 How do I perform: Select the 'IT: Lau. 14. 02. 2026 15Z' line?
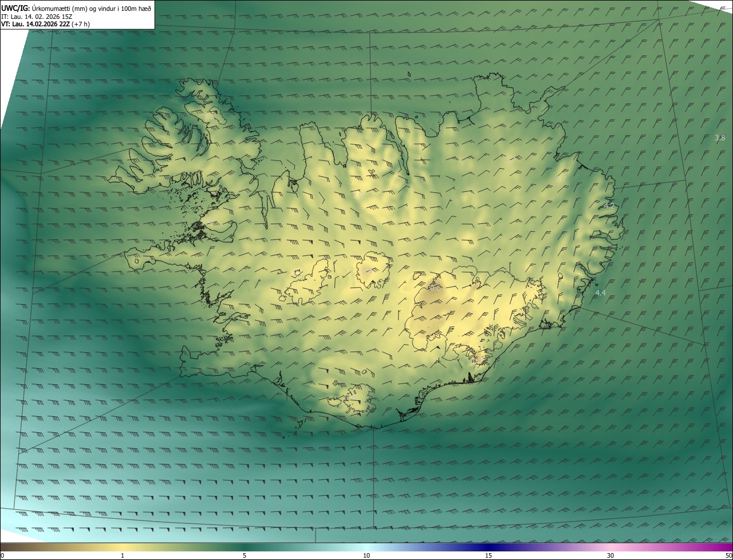(36, 17)
